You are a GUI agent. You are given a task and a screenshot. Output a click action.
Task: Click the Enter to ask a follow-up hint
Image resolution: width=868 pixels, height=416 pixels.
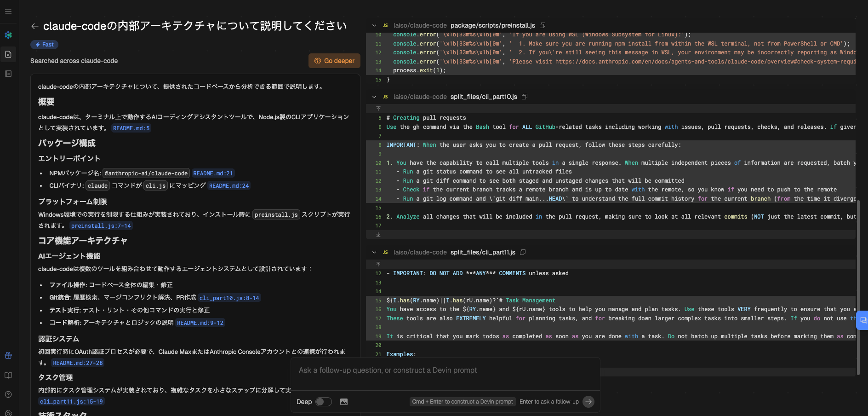coord(549,402)
